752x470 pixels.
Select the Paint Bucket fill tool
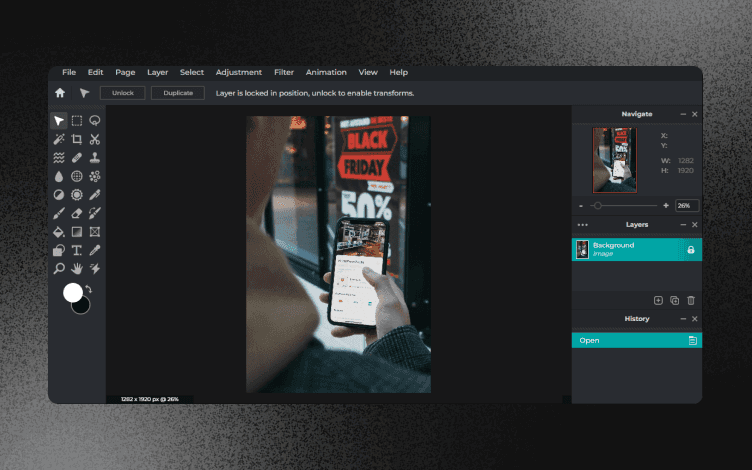tap(59, 232)
